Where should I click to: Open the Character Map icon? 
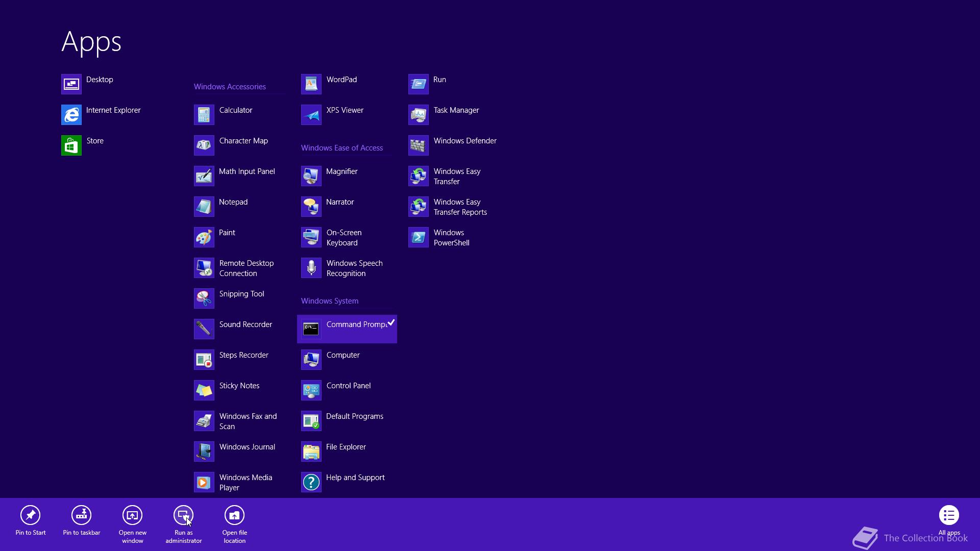click(x=204, y=145)
